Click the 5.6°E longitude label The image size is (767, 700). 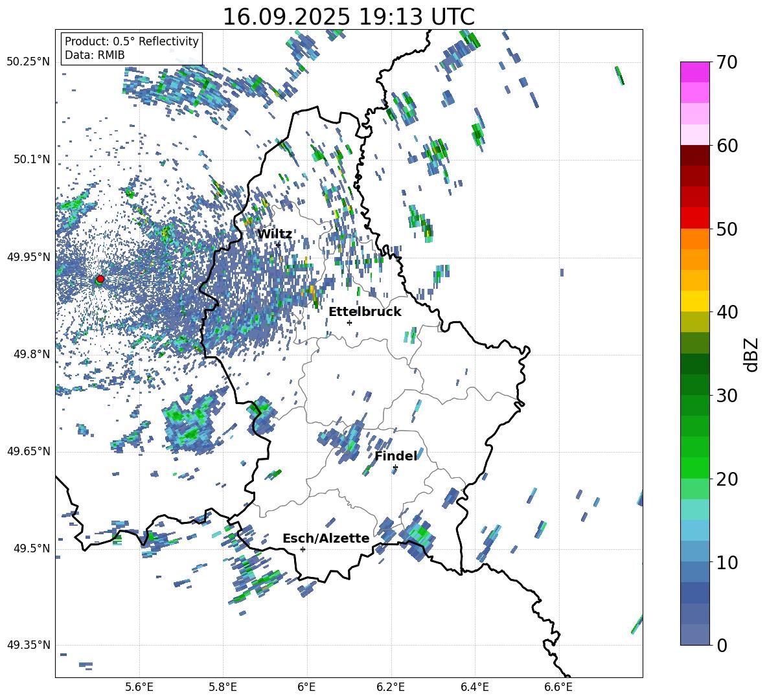click(x=139, y=687)
